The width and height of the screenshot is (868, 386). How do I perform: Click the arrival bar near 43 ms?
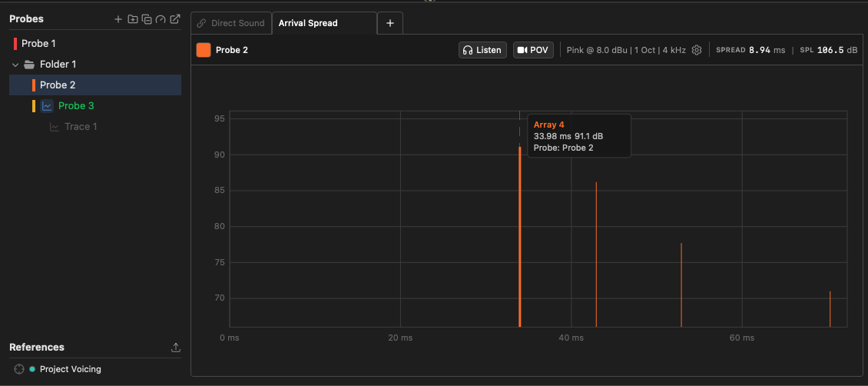pyautogui.click(x=596, y=255)
